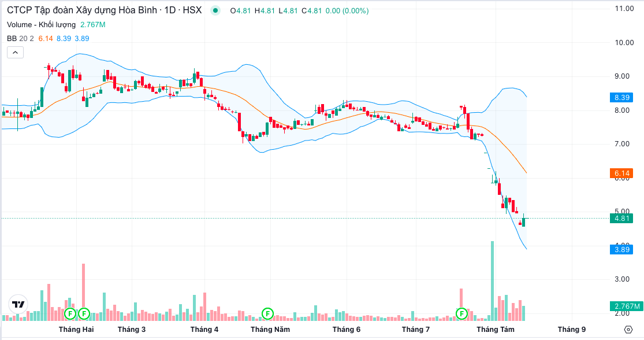The image size is (644, 340).
Task: Click the HSX exchange label
Action: [x=192, y=10]
